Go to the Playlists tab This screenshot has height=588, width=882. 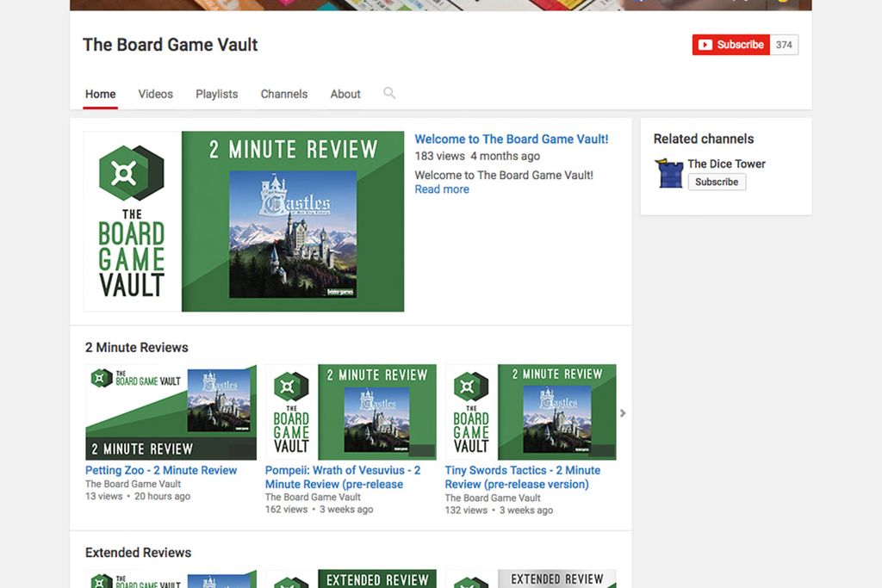click(216, 94)
